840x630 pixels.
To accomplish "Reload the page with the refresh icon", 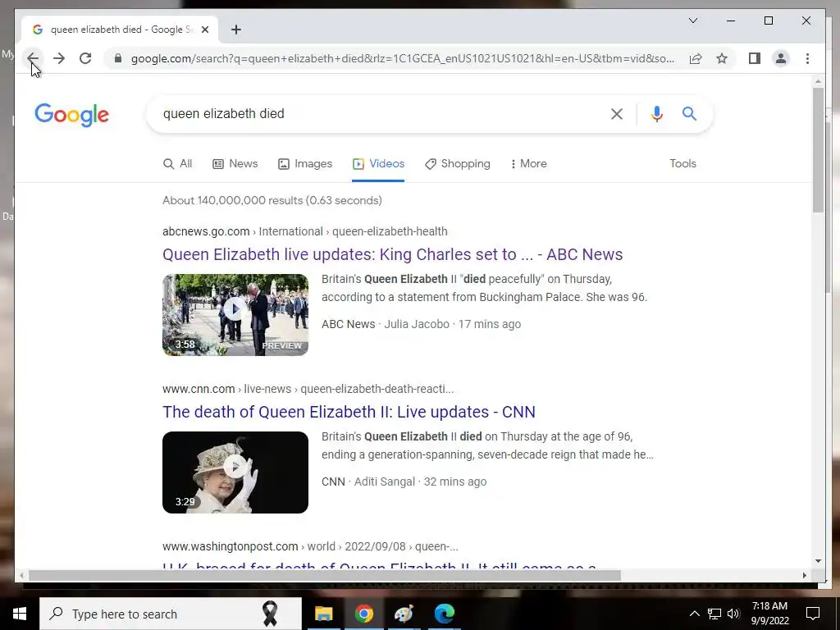I will pos(85,58).
